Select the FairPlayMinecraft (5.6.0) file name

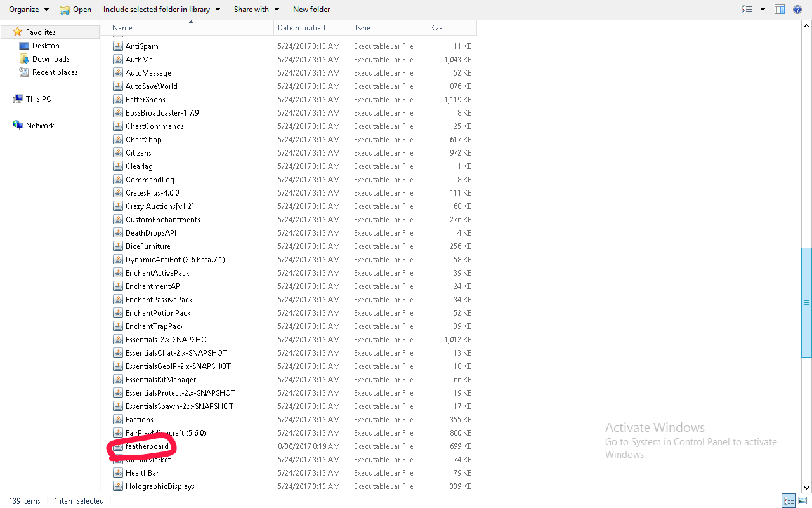click(x=166, y=433)
